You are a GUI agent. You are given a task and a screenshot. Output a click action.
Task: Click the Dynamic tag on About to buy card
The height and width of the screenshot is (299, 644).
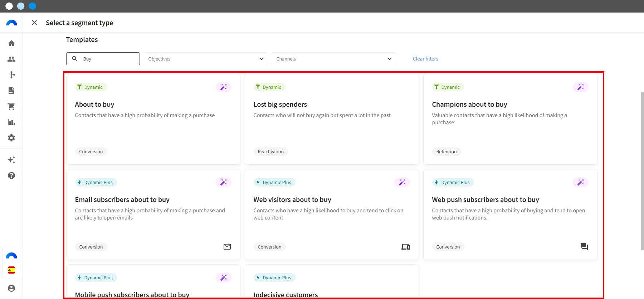[x=91, y=87]
